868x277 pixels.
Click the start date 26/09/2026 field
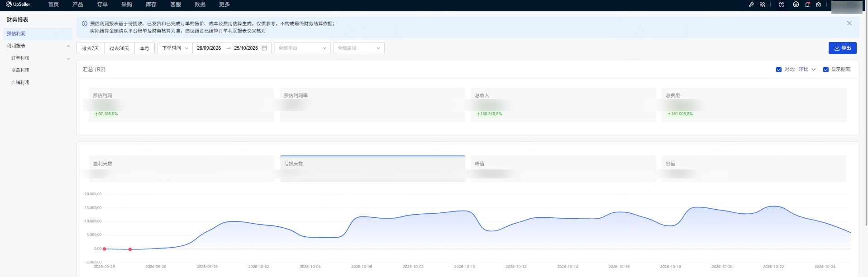click(x=209, y=48)
